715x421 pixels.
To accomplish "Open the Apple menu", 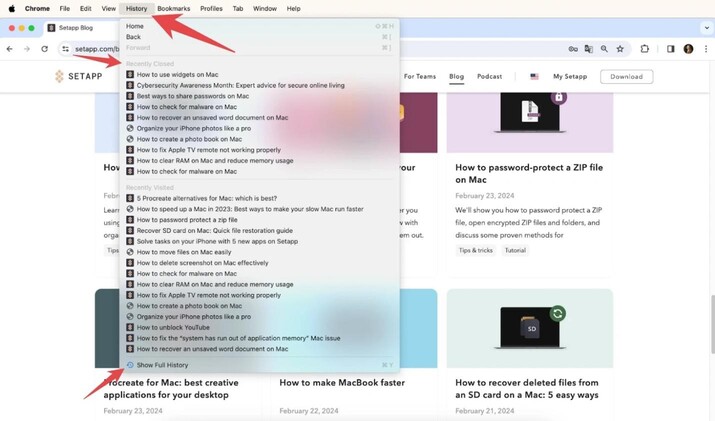I will pyautogui.click(x=12, y=8).
